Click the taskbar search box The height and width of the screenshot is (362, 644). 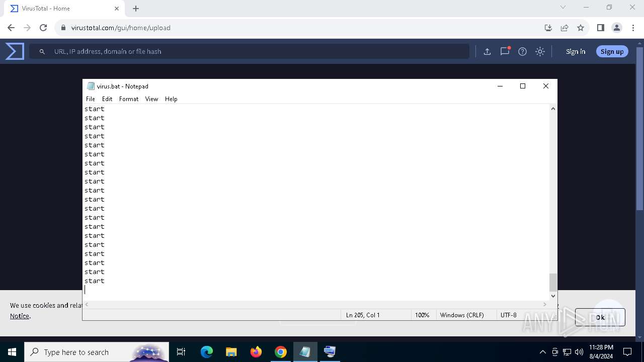point(97,352)
